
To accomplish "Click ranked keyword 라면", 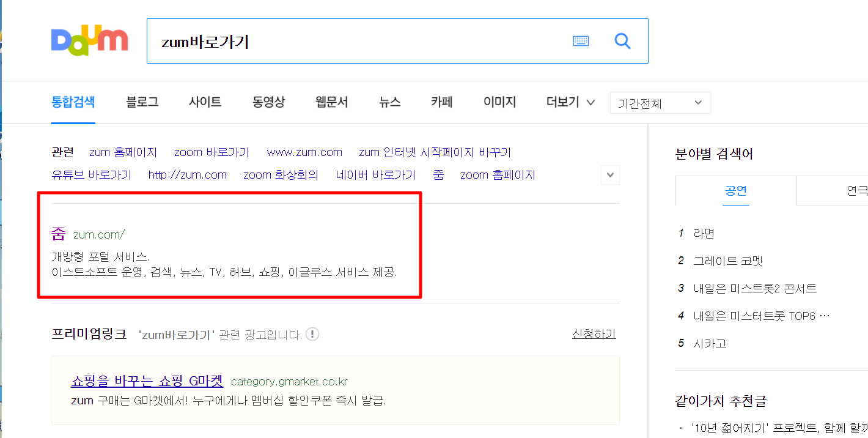I will (704, 233).
